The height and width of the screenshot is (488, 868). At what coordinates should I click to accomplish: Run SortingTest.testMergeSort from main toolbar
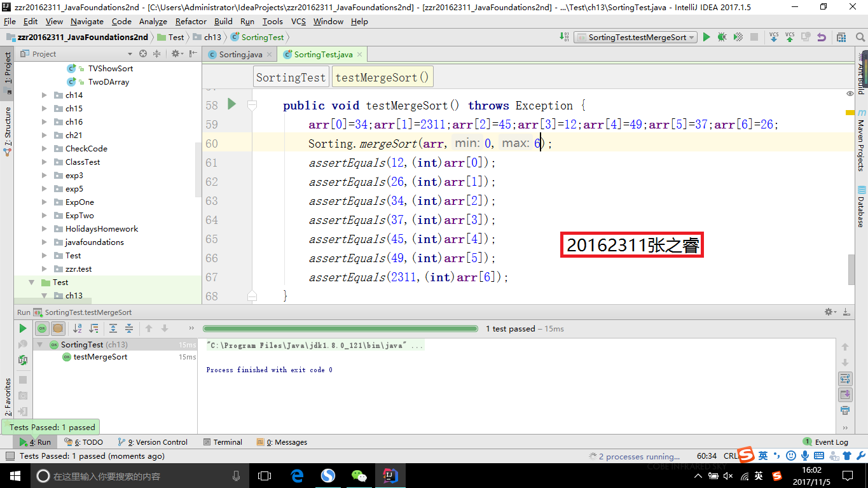click(x=706, y=38)
